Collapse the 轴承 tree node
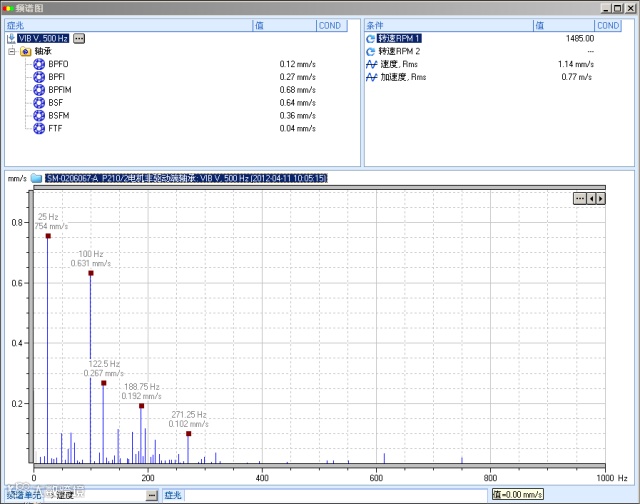This screenshot has width=640, height=504. click(12, 51)
